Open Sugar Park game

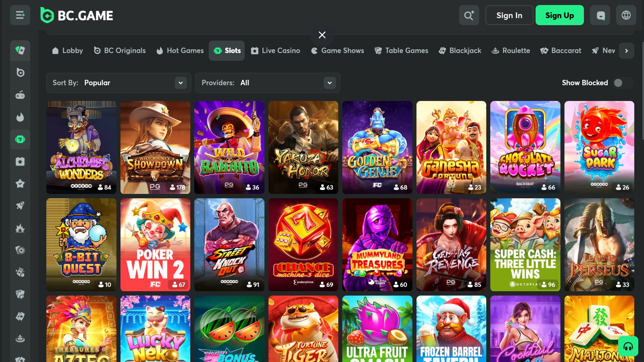click(x=599, y=147)
